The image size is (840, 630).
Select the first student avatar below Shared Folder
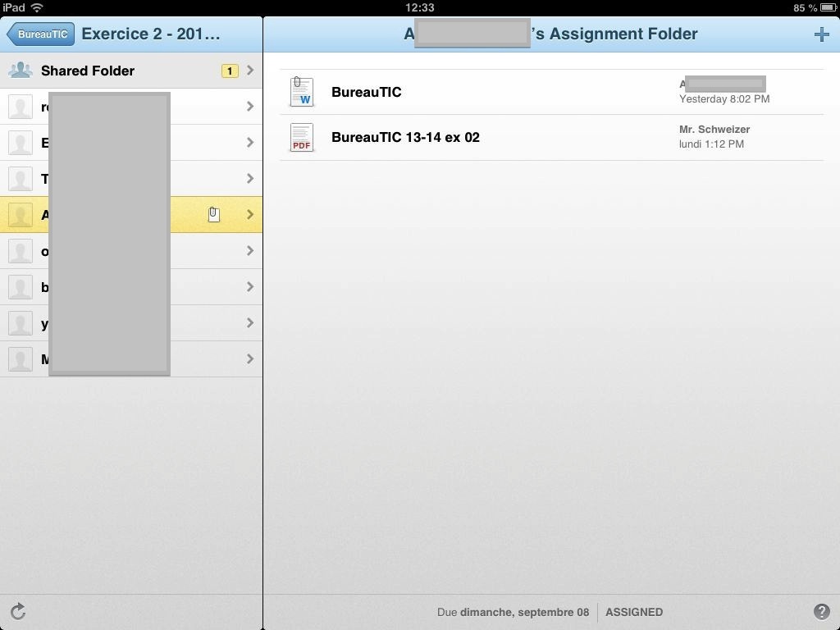[x=21, y=107]
